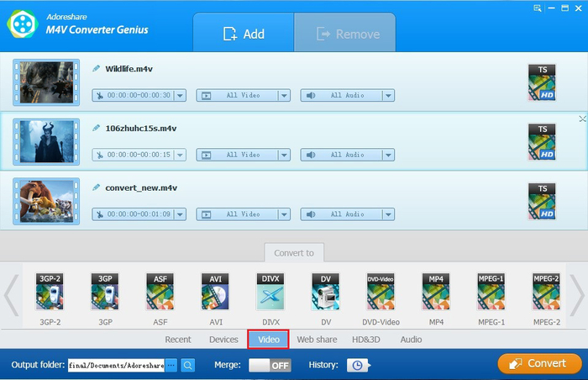This screenshot has height=380, width=588.
Task: Expand All Audio dropdown for Wildlife.m4v
Action: (388, 95)
